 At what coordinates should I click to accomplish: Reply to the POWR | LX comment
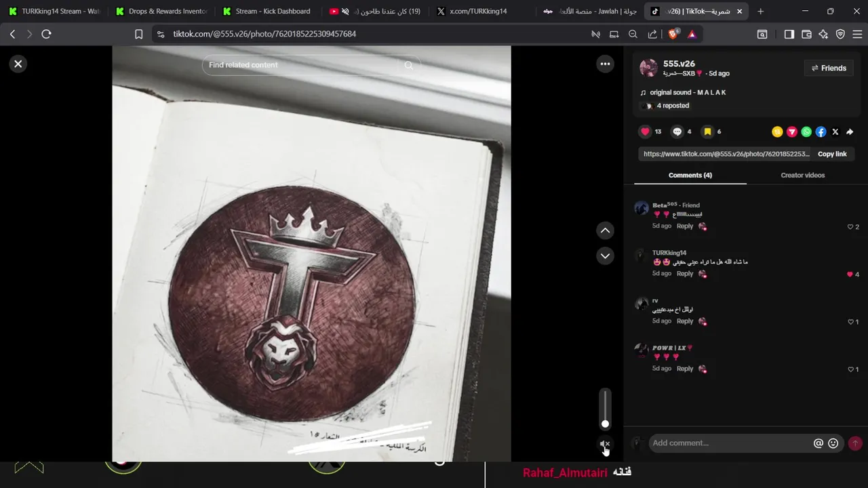tap(685, 369)
